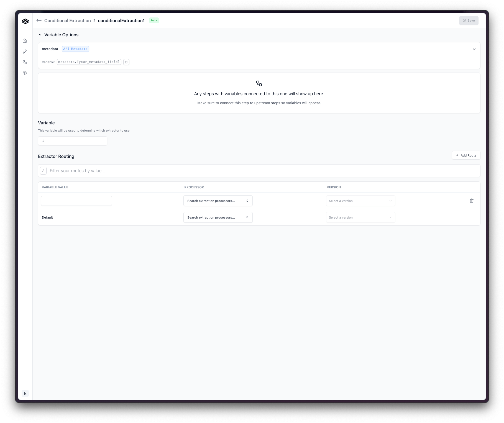This screenshot has height=423, width=504.
Task: Click the variable value input field
Action: pos(76,201)
